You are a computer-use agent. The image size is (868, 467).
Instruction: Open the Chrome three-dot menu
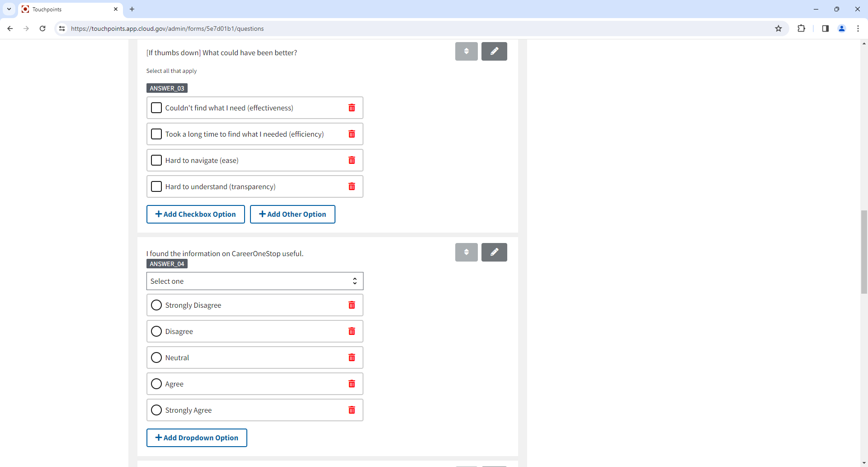coord(858,29)
